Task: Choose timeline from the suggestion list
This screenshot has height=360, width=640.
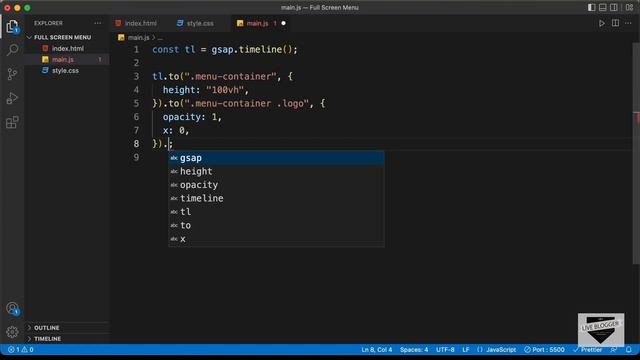Action: click(276, 198)
